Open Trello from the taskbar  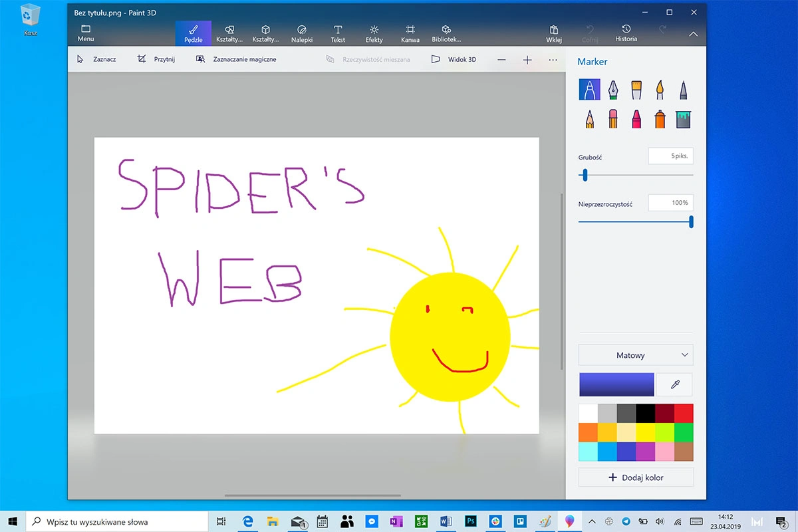[520, 522]
